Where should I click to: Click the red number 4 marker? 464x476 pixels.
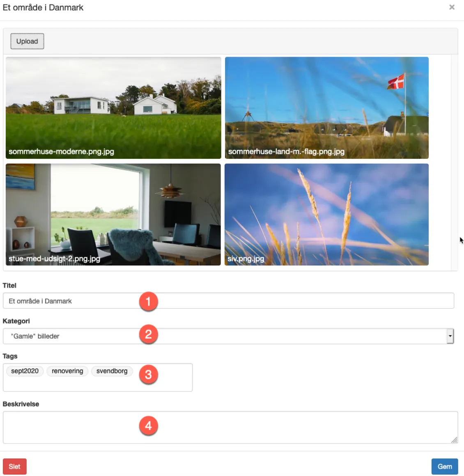148,426
